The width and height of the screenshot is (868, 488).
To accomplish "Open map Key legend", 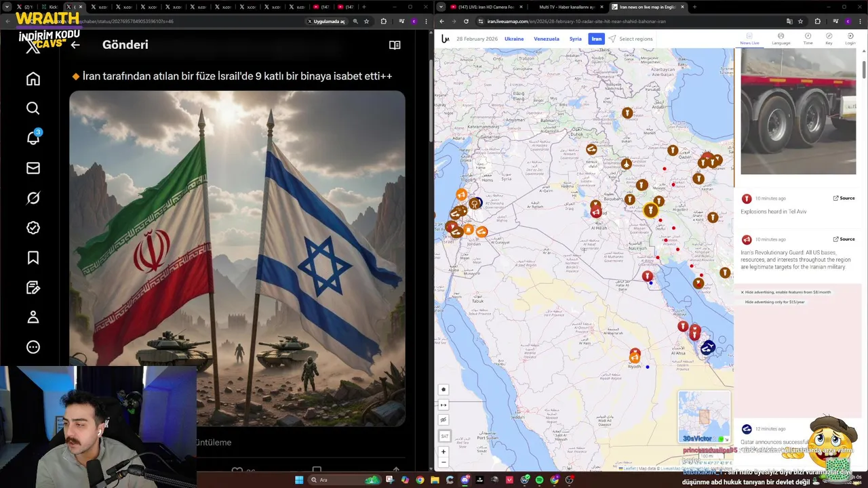I will coord(829,39).
